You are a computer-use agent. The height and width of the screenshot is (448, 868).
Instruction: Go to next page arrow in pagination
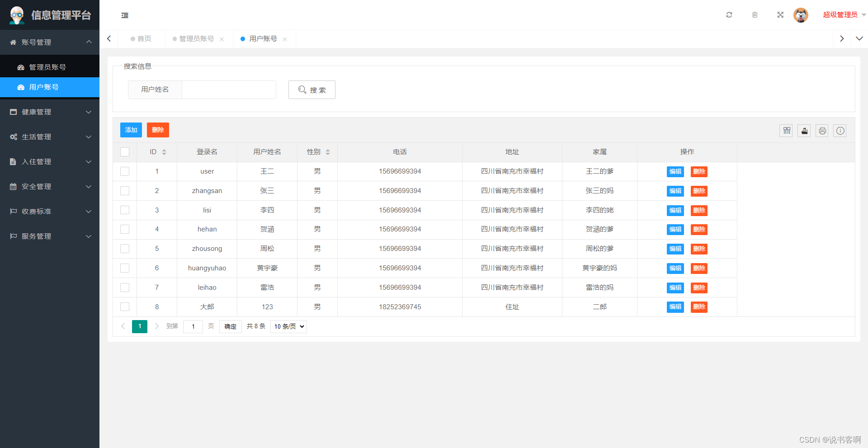pos(157,326)
